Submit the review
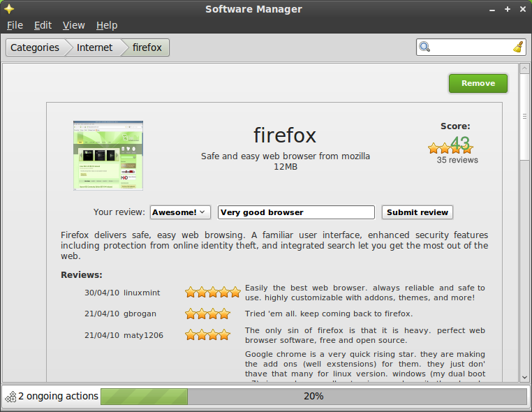Viewport: 532px width, 412px height. click(x=418, y=212)
